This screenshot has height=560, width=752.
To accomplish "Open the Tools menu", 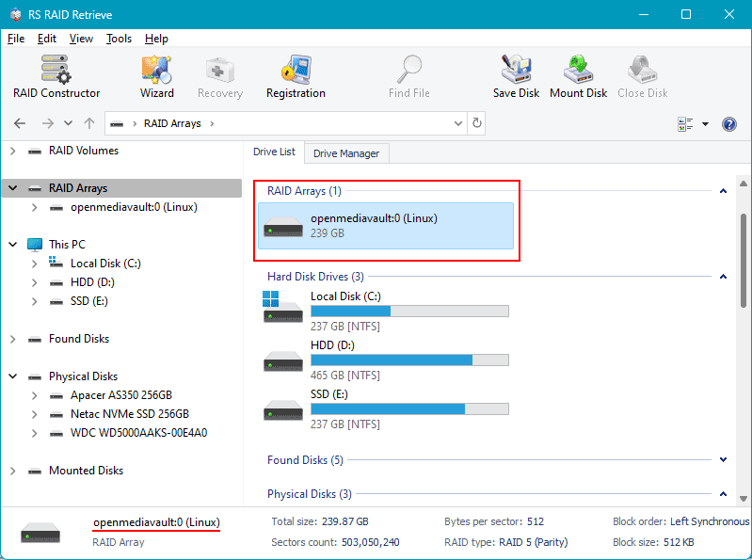I will click(119, 39).
